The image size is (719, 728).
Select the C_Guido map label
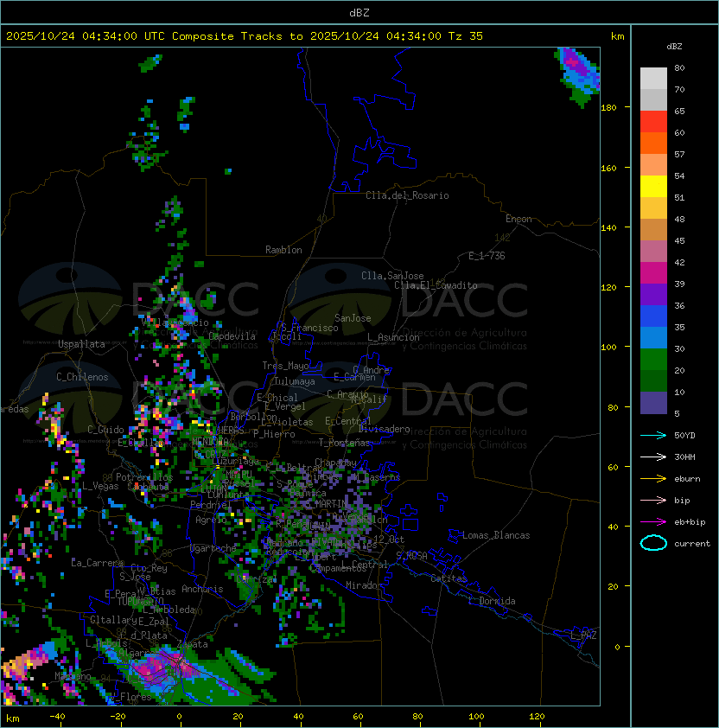[105, 430]
